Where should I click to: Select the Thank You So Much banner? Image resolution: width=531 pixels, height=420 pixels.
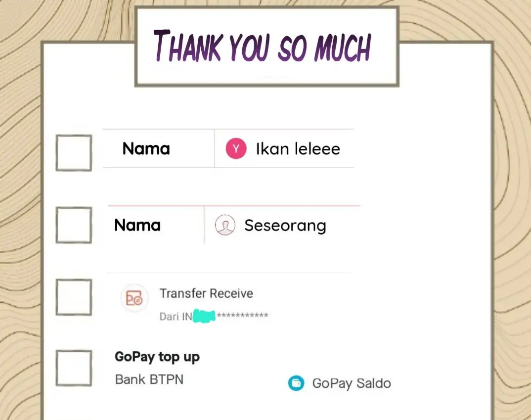tap(267, 47)
